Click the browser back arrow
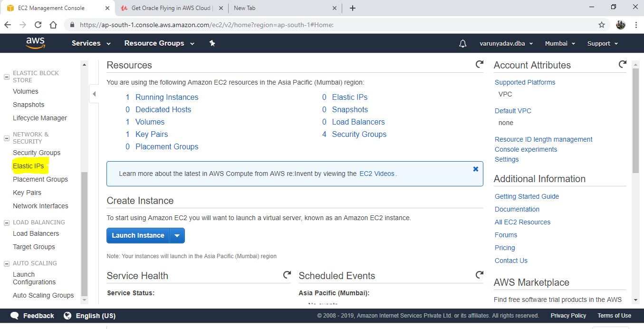The height and width of the screenshot is (329, 644). point(8,25)
